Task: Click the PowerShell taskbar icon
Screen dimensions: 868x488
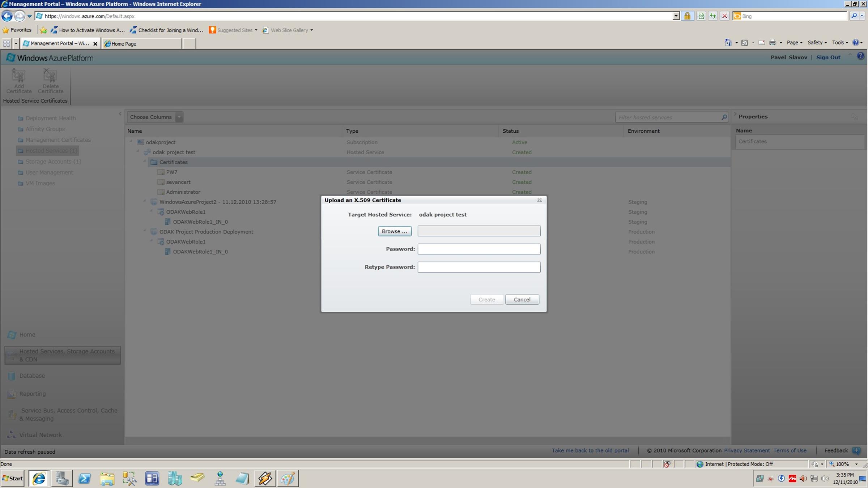Action: pyautogui.click(x=84, y=479)
